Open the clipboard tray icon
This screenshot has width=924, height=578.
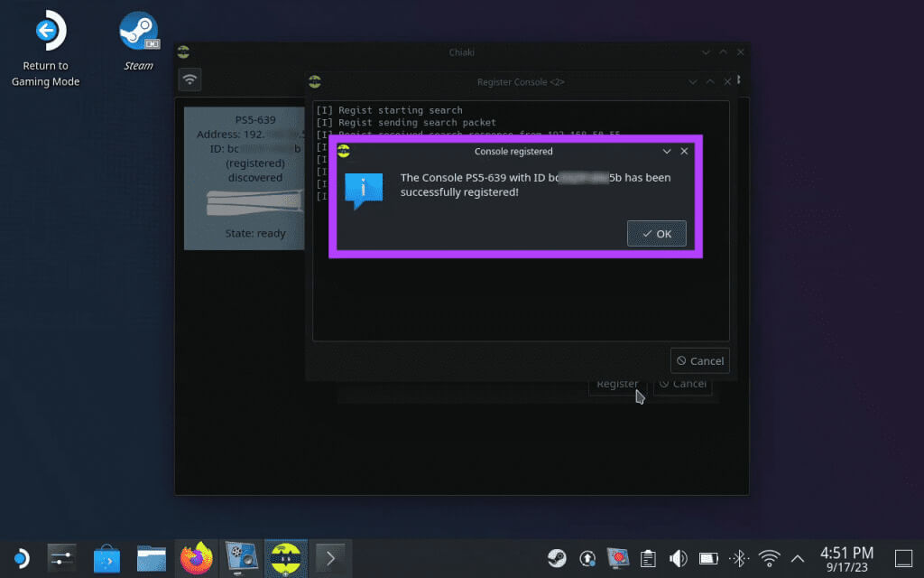pos(648,558)
